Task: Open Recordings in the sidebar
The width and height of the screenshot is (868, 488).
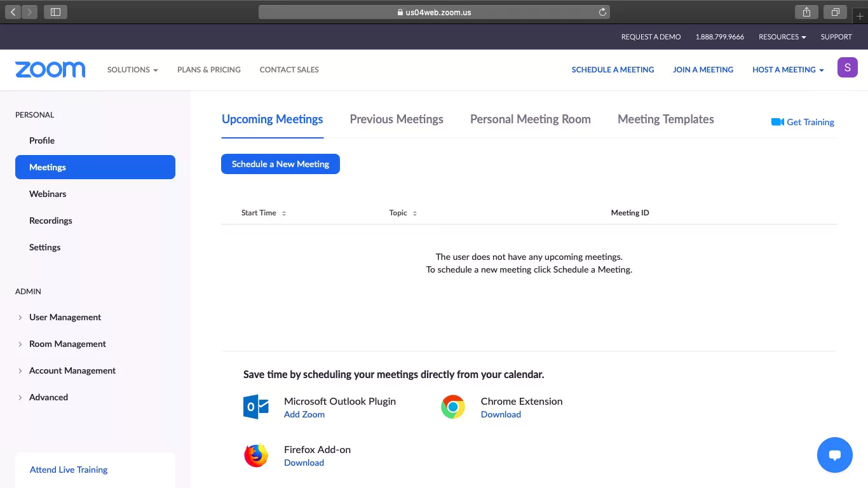Action: [x=51, y=220]
